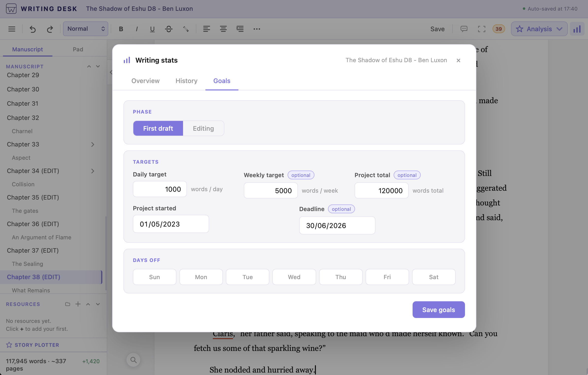Toggle Thu as day off
Screen dimensions: 588x375
(x=341, y=277)
